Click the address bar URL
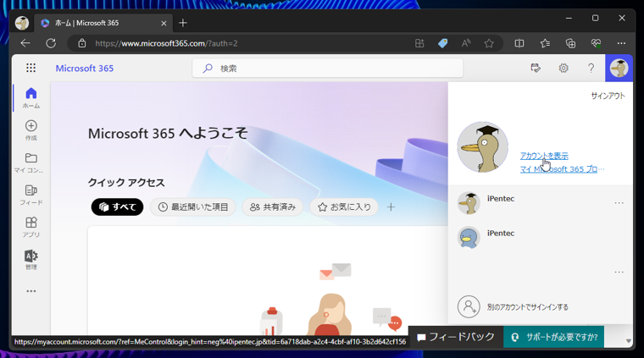The height and width of the screenshot is (358, 644). tap(166, 43)
